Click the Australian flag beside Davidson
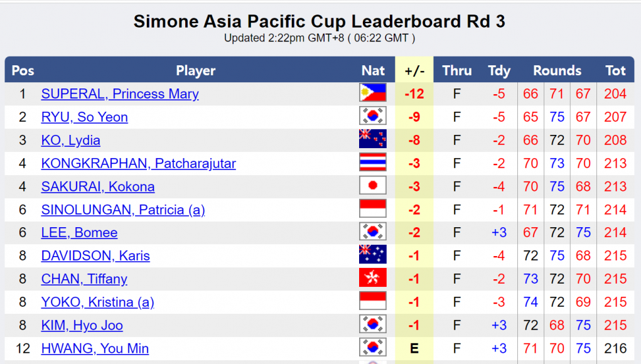The image size is (641, 364). click(x=372, y=255)
